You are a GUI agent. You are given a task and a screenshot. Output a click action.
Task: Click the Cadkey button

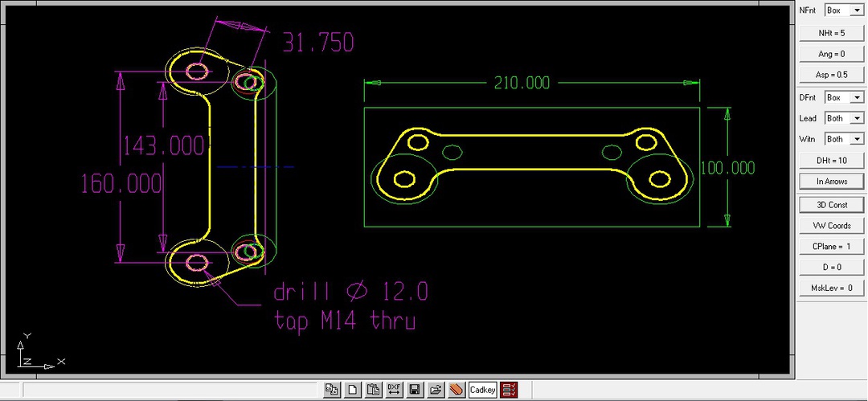tap(483, 391)
